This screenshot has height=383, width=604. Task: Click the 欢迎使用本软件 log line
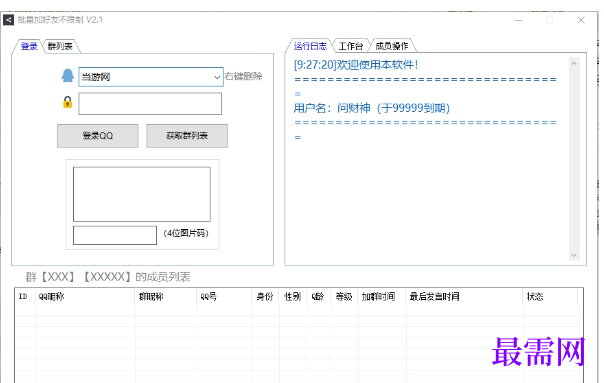point(356,64)
